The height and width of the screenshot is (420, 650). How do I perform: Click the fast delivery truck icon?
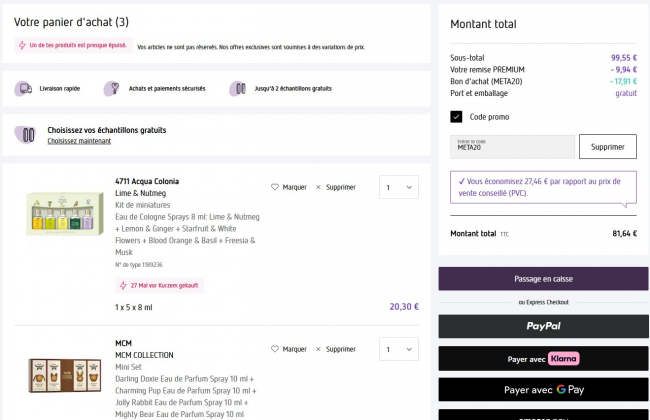tap(23, 89)
